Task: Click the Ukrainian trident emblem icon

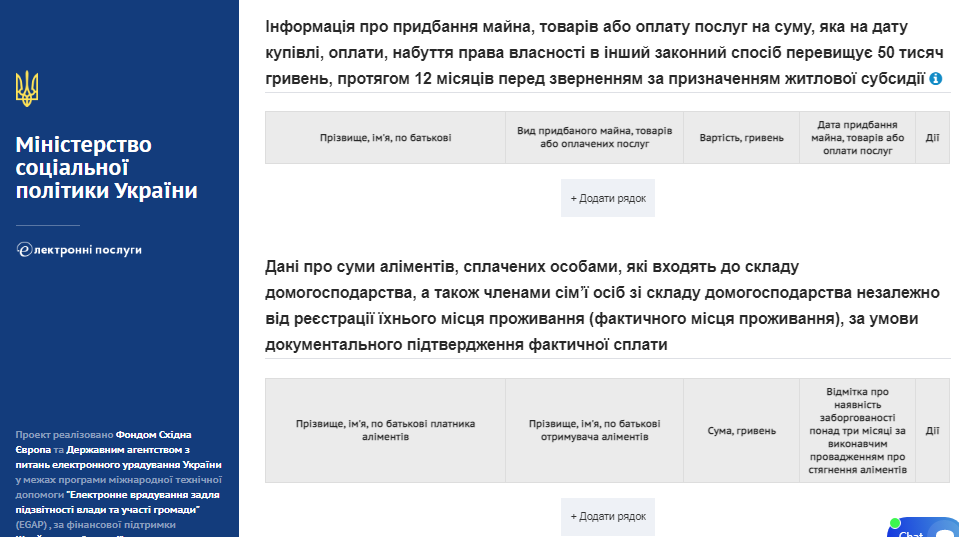Action: pos(27,89)
